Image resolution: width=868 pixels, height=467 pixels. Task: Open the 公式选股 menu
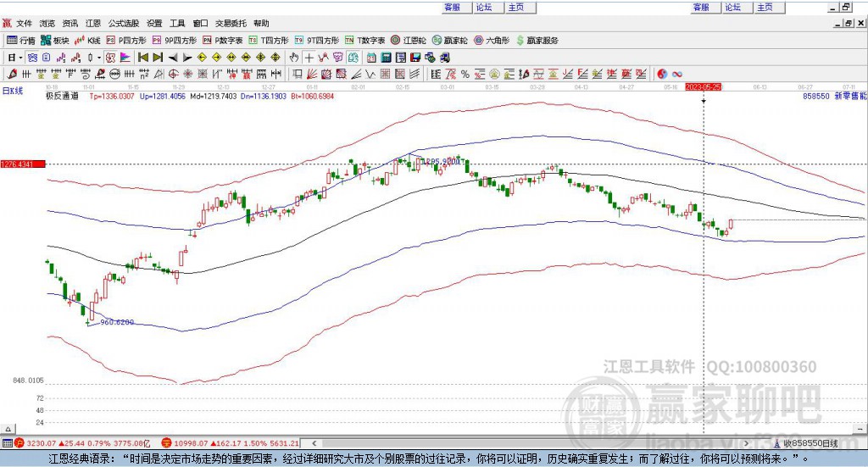pos(124,23)
